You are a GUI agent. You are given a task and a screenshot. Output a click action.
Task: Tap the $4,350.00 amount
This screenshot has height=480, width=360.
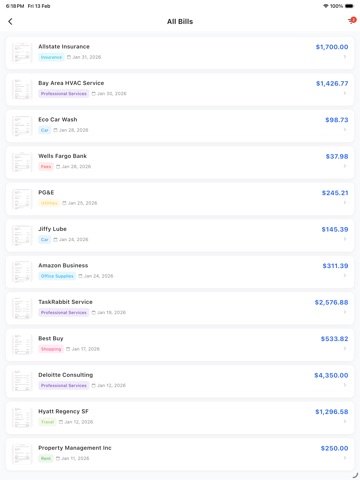click(x=331, y=375)
